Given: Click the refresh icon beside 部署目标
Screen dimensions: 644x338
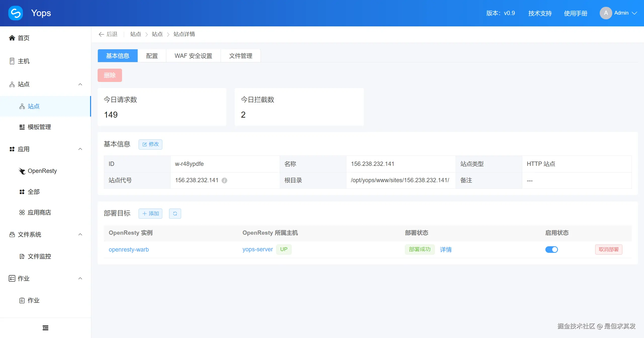Looking at the screenshot, I should click(175, 214).
